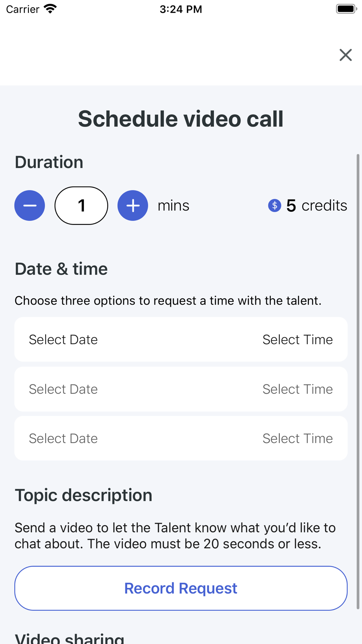The image size is (362, 644).
Task: Click the vertical scrollbar on right edge
Action: [x=358, y=382]
